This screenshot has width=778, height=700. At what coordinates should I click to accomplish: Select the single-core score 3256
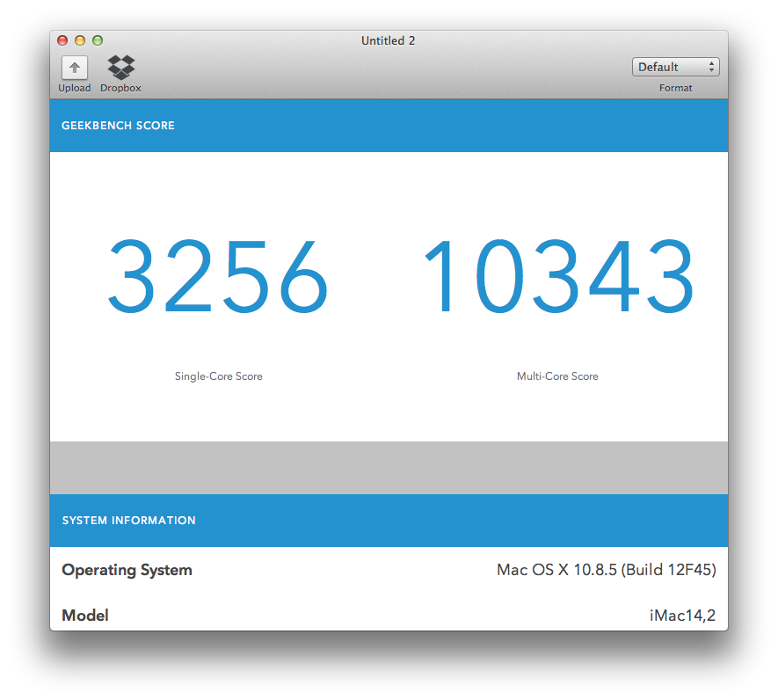pos(218,276)
